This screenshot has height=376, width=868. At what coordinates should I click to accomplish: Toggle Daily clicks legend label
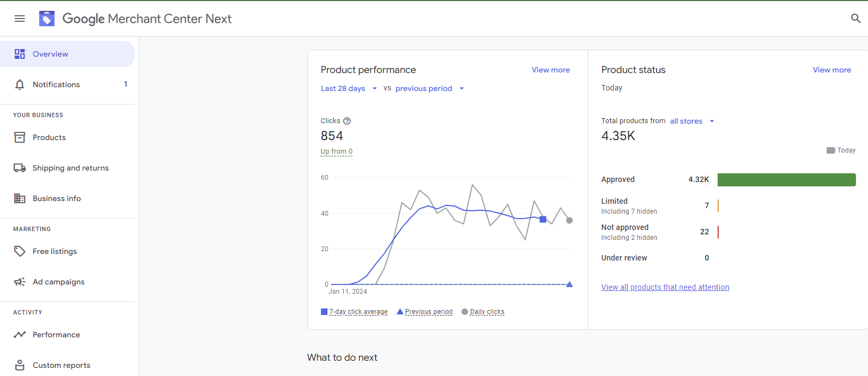(487, 312)
